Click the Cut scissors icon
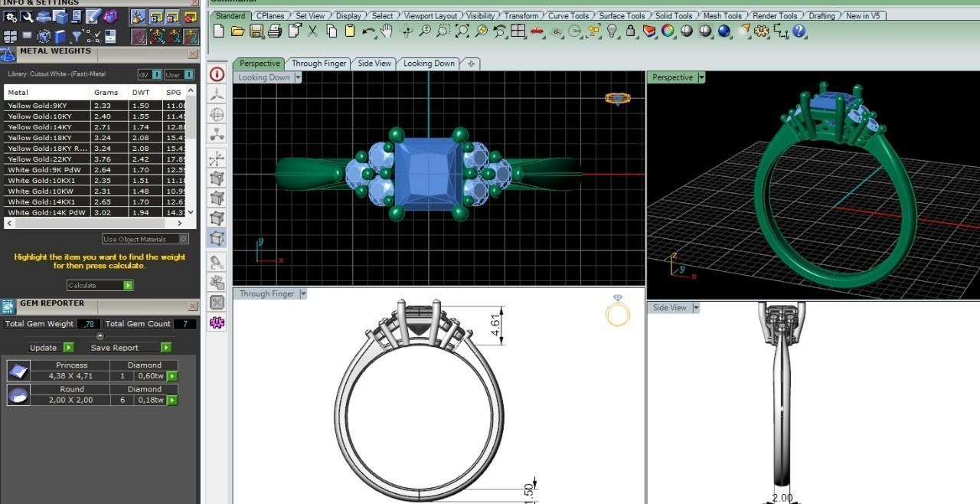 click(312, 31)
